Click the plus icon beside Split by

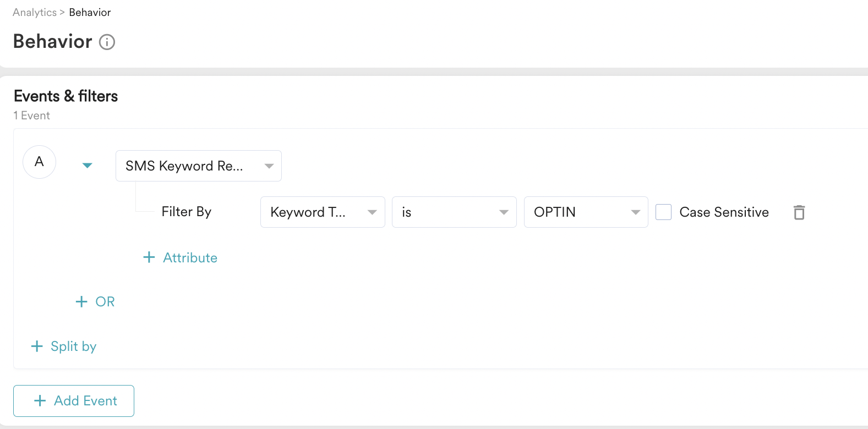click(37, 346)
